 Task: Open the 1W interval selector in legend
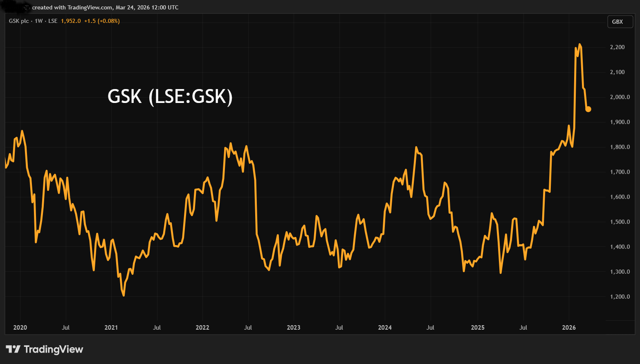(x=39, y=21)
